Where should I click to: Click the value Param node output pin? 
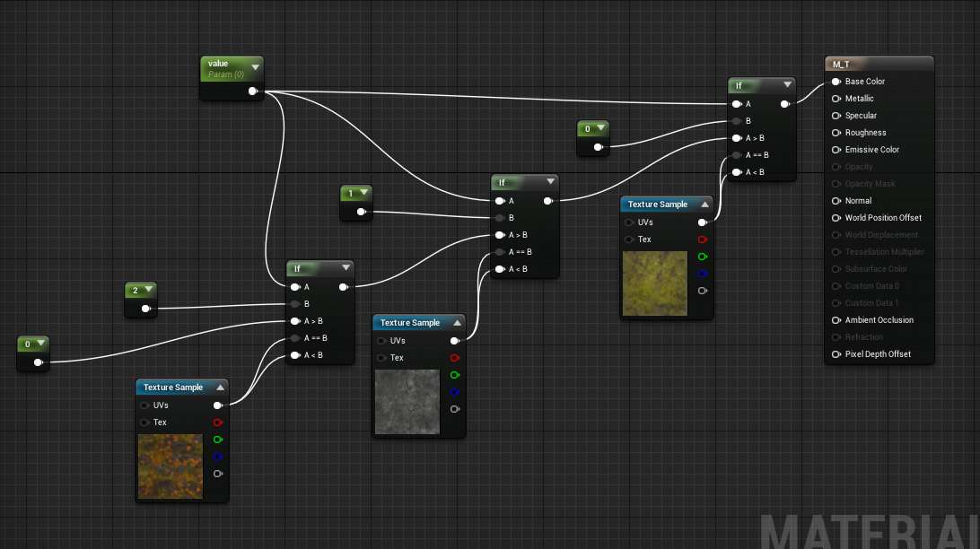(x=252, y=91)
